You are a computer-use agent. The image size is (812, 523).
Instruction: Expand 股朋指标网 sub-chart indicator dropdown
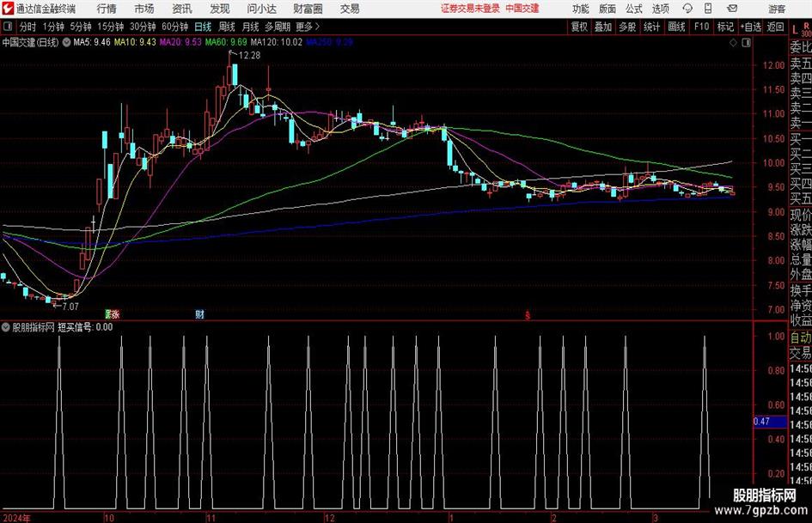click(6, 327)
